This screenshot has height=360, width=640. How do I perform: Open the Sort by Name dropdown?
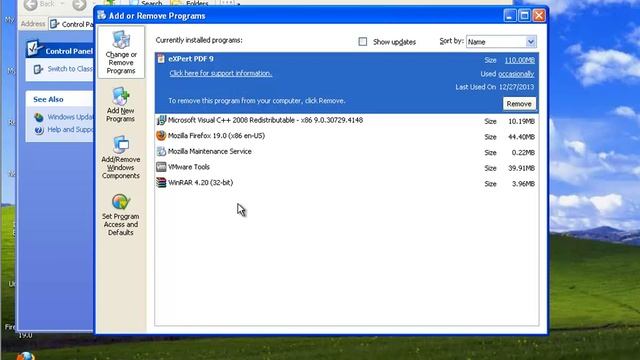(x=530, y=42)
